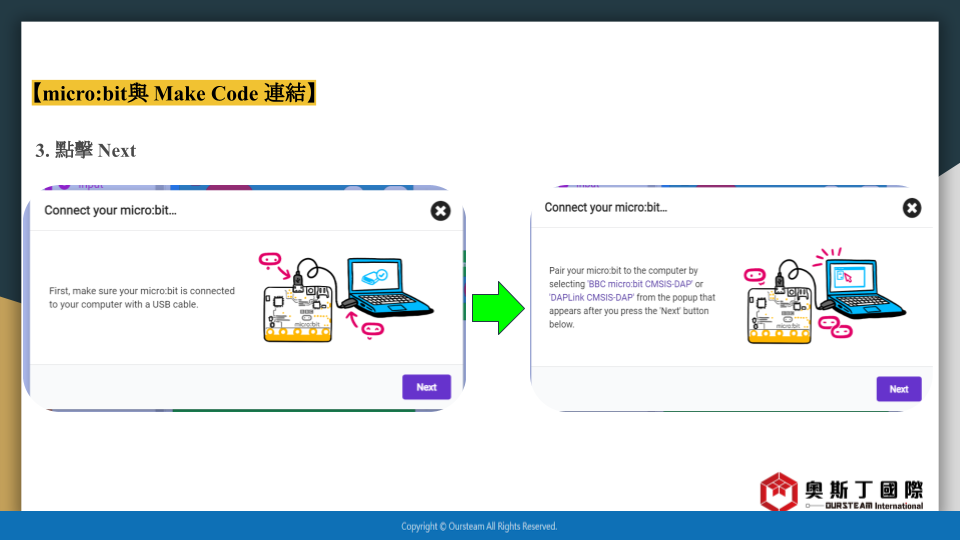Click the USB cable connection illustration
The width and height of the screenshot is (960, 540).
346,297
